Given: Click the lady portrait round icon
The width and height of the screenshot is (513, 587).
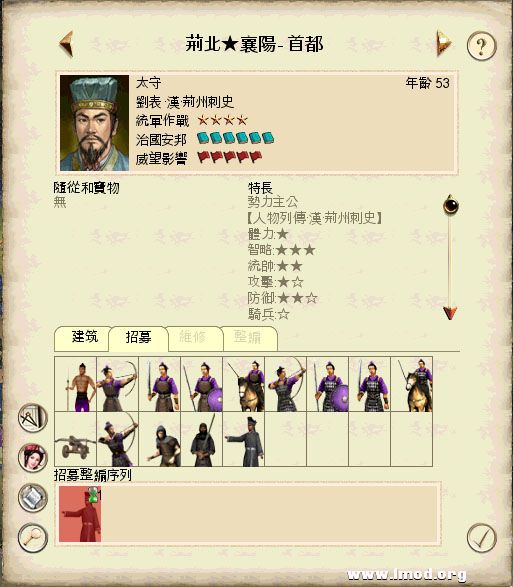Looking at the screenshot, I should [x=33, y=457].
